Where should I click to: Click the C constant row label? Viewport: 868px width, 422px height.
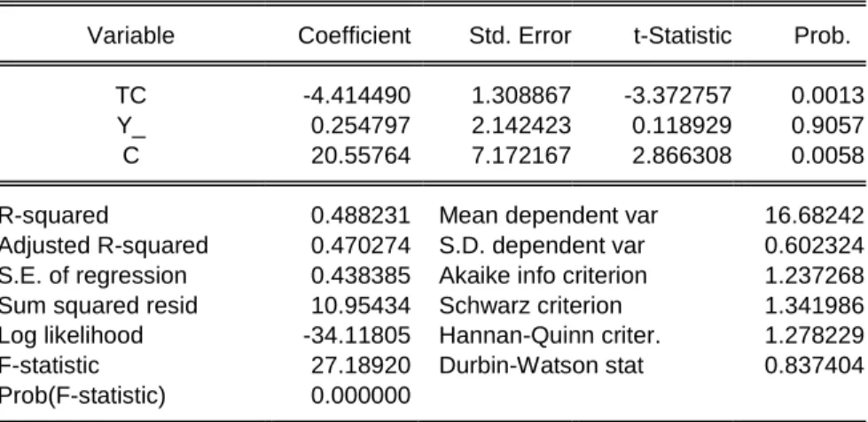[130, 156]
